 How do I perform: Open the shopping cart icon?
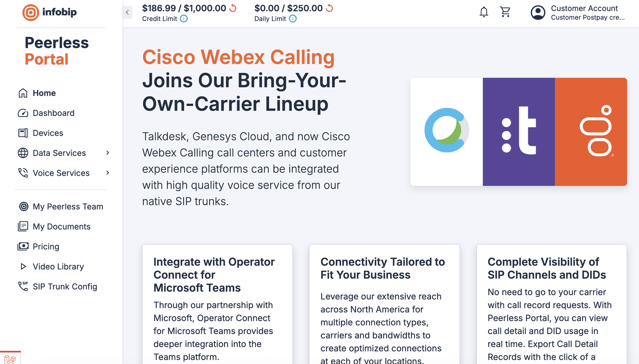pyautogui.click(x=505, y=12)
